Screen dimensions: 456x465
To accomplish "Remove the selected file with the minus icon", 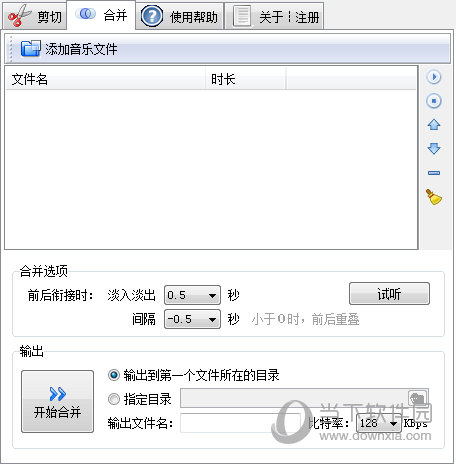I will click(434, 173).
